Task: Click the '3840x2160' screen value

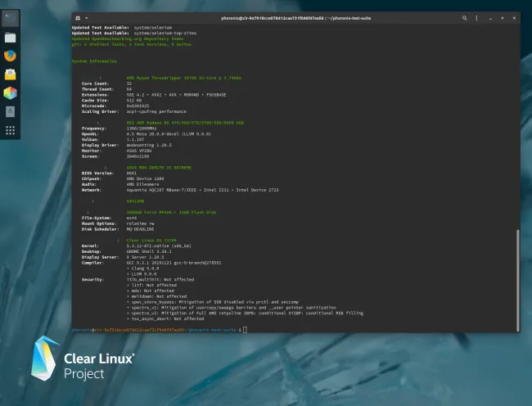Action: (138, 156)
